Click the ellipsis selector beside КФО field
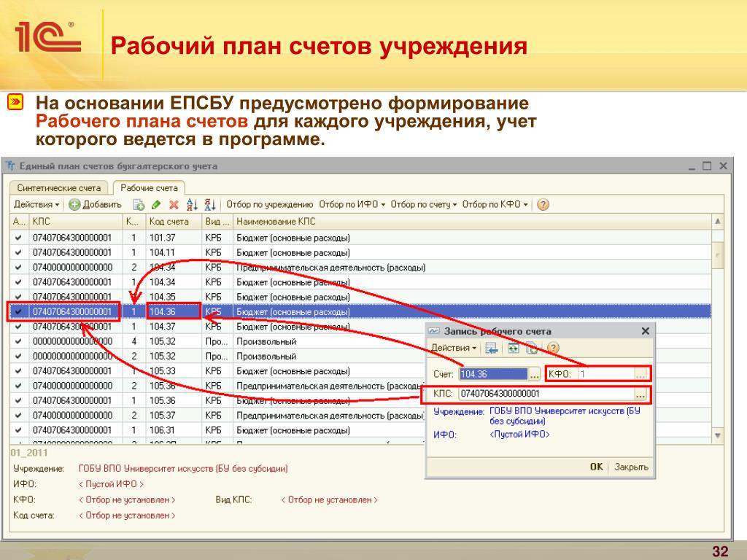The height and width of the screenshot is (560, 747). pyautogui.click(x=640, y=374)
